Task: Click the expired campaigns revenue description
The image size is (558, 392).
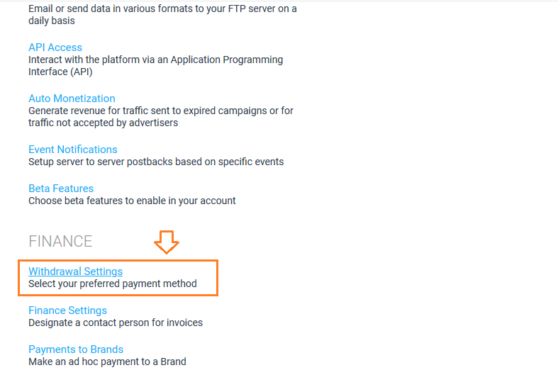Action: (x=161, y=117)
